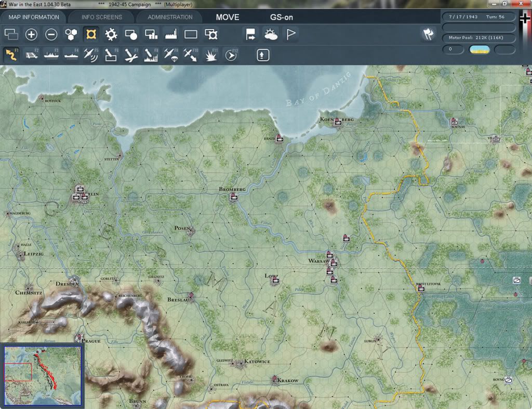
Task: Click the Stettin city label
Action: coord(111,159)
